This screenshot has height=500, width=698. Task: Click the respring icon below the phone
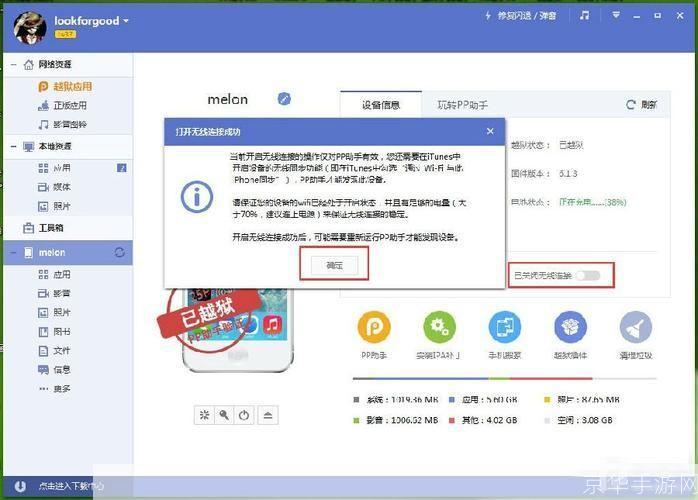coord(204,415)
